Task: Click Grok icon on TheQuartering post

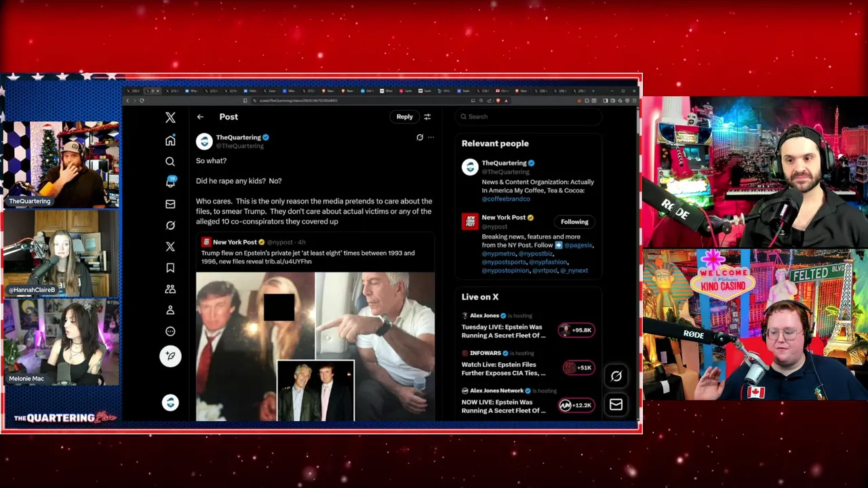Action: tap(420, 138)
